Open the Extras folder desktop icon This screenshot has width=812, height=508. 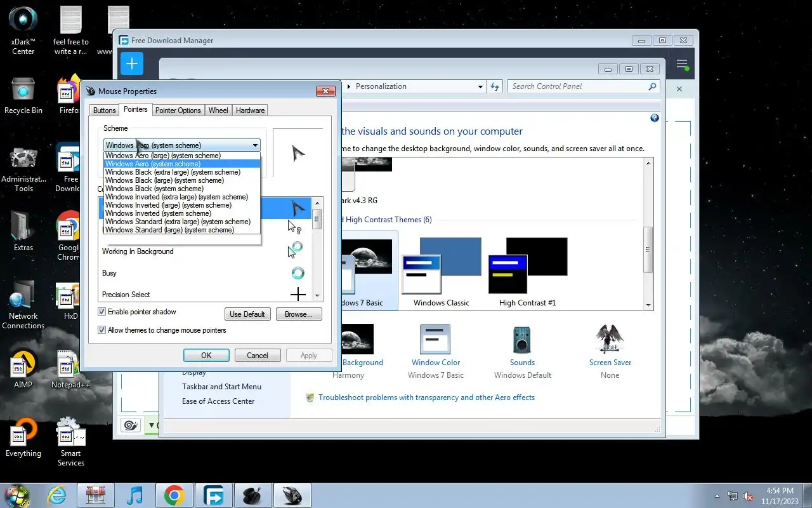pos(23,231)
